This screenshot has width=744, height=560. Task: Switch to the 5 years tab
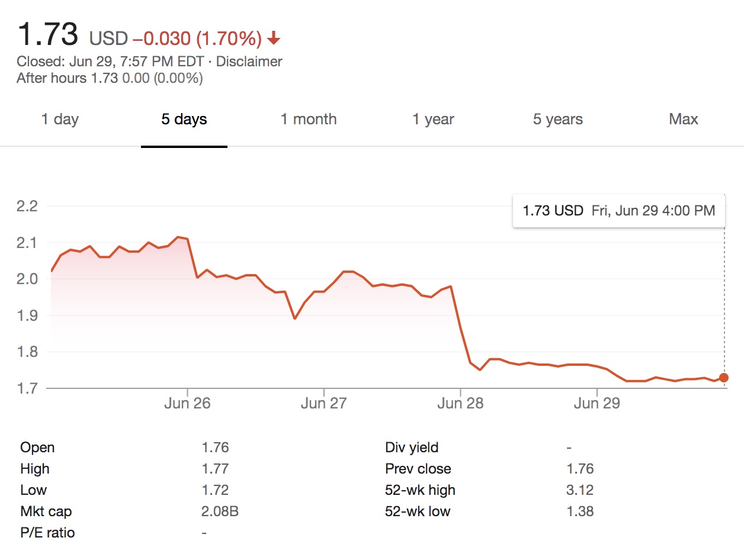pos(558,120)
